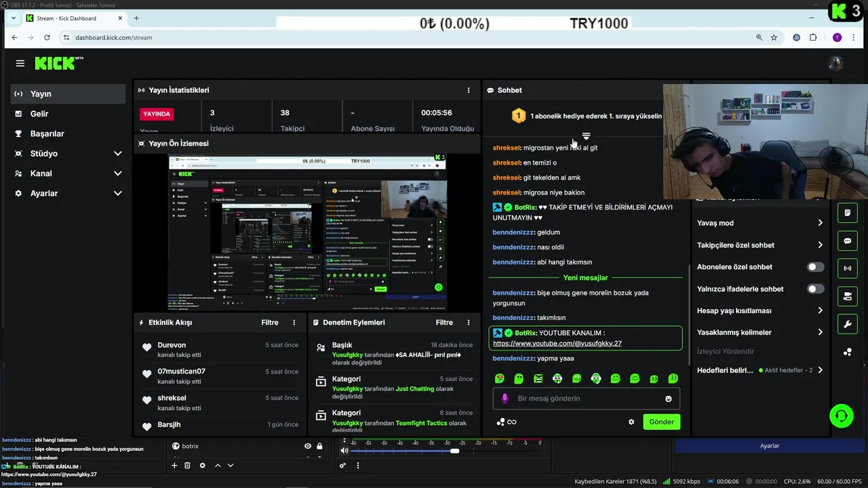Go back in the browser

point(15,37)
